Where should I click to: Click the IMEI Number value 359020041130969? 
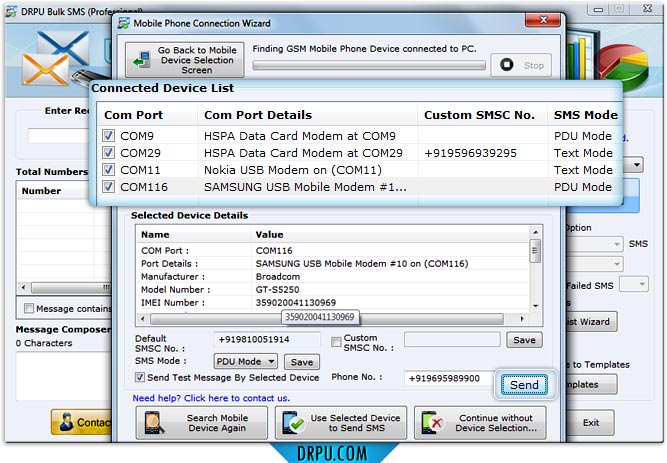coord(296,303)
